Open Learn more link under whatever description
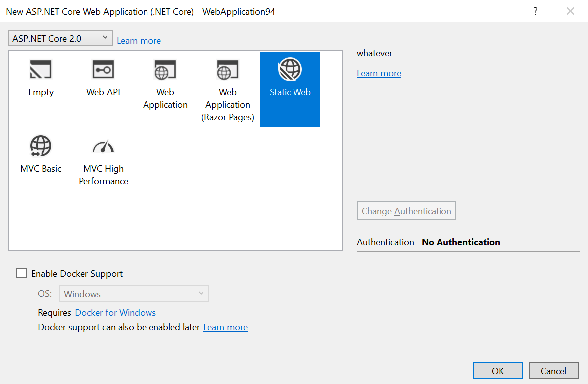 [x=379, y=73]
